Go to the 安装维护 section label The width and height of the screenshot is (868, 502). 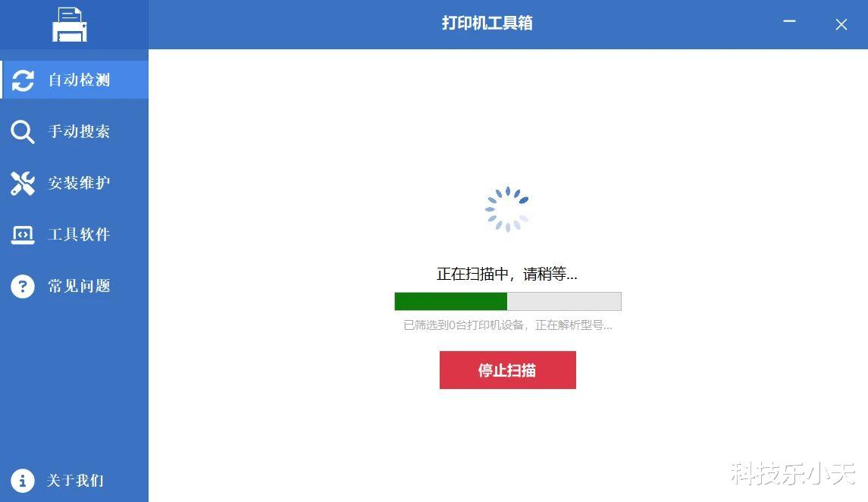[79, 184]
